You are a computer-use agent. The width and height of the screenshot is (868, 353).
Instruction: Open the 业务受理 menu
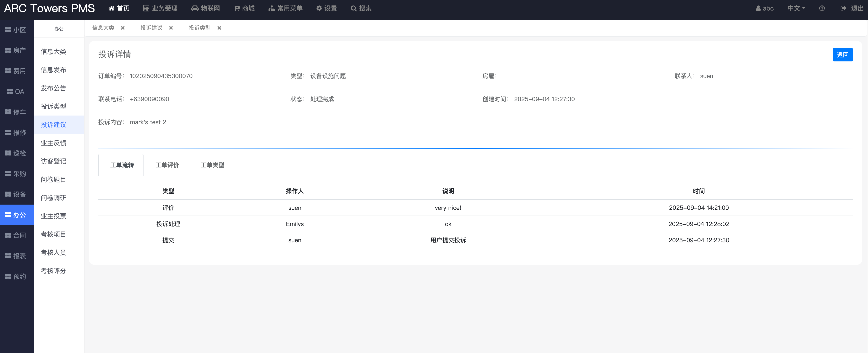coord(160,8)
